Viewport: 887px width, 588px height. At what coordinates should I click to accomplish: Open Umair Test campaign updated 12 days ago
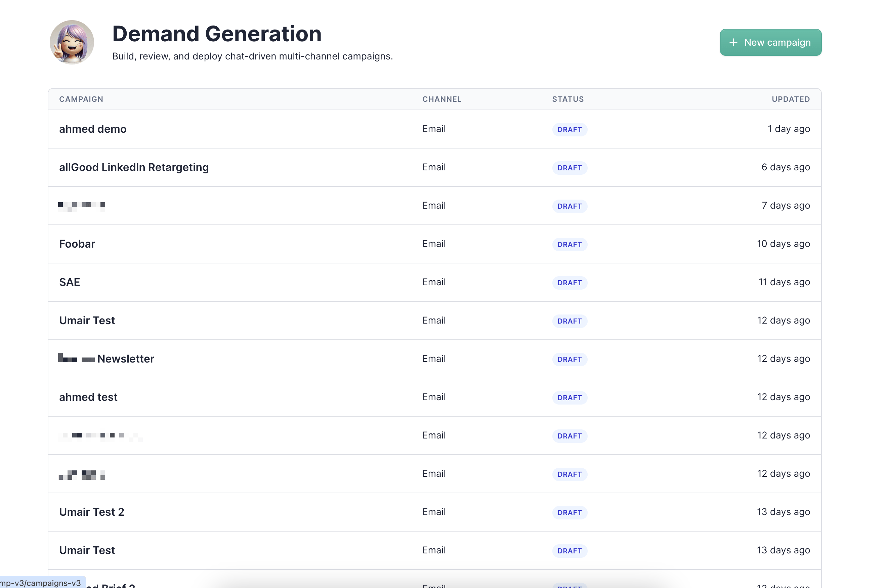pos(87,321)
